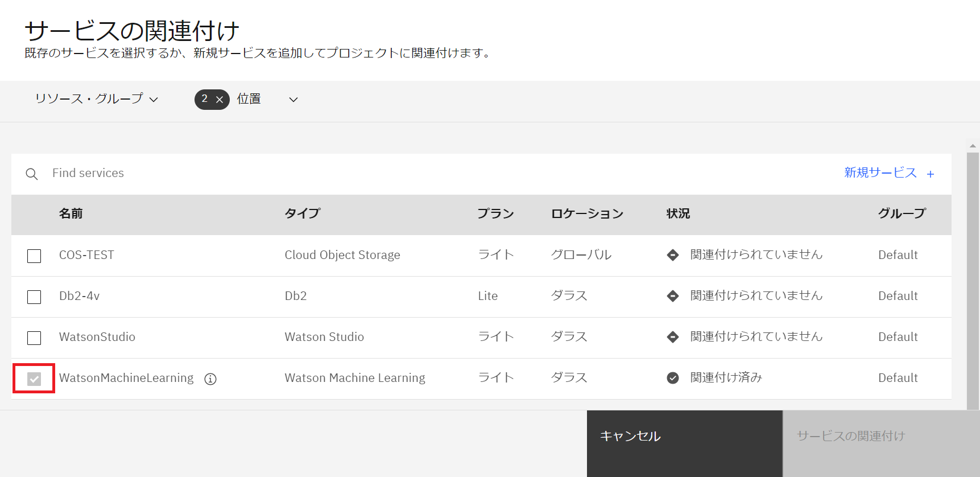The image size is (980, 477).
Task: Sort by the 状況 column header
Action: click(678, 213)
